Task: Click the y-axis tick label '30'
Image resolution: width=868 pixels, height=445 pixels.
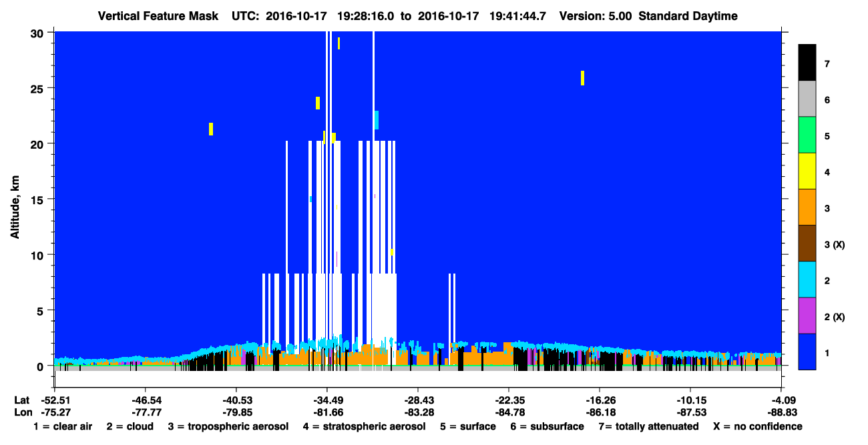Action: pos(38,33)
